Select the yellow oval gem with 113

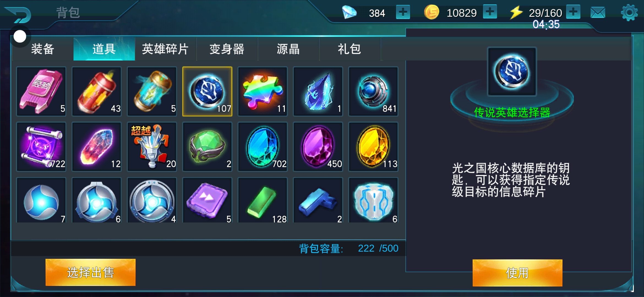[x=373, y=147]
